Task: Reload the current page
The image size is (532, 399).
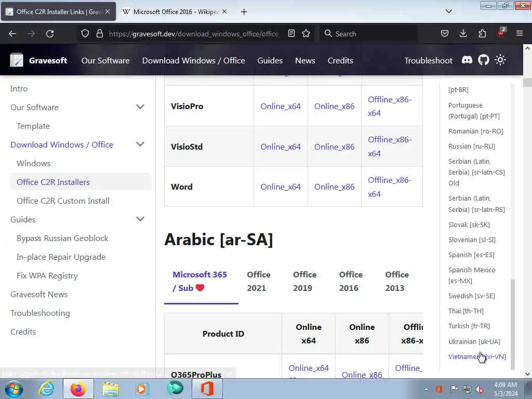Action: click(50, 34)
